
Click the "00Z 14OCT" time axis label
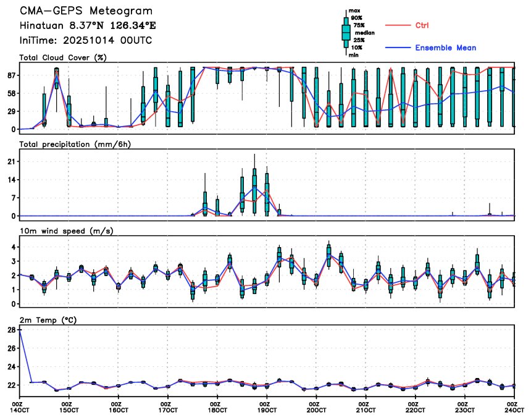tap(20, 407)
